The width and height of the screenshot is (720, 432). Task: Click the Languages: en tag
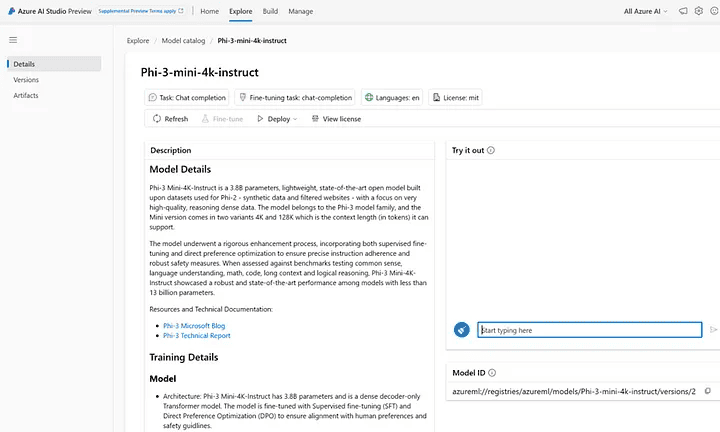pos(392,97)
